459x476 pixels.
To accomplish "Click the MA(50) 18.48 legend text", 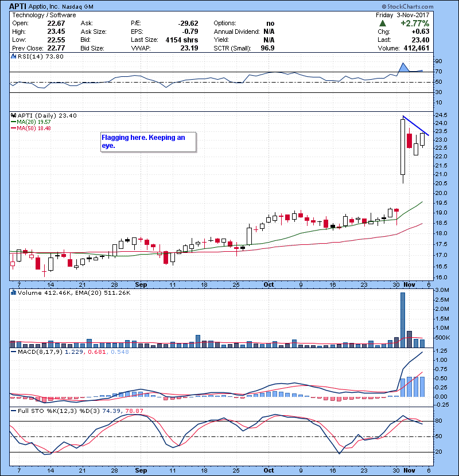I will [34, 128].
